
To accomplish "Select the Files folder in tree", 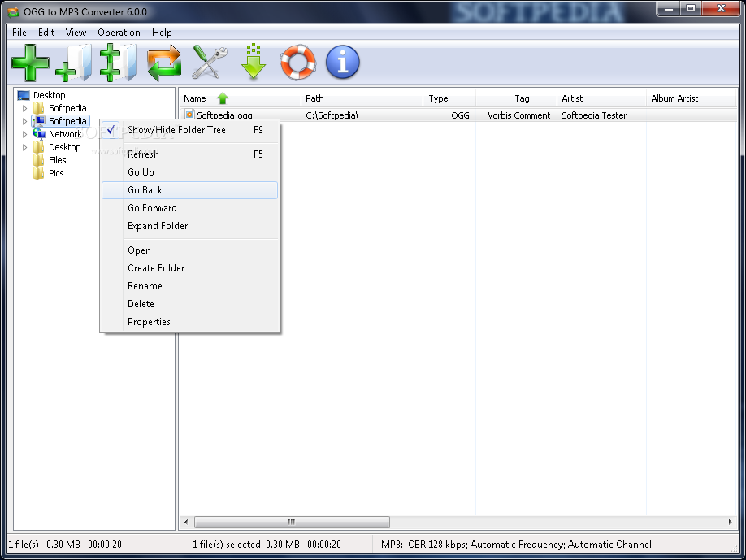I will (x=58, y=160).
